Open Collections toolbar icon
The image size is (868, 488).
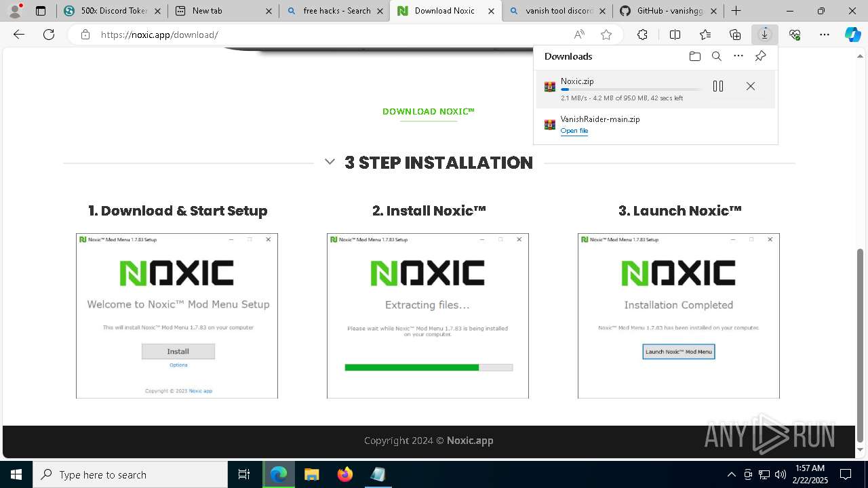coord(735,35)
